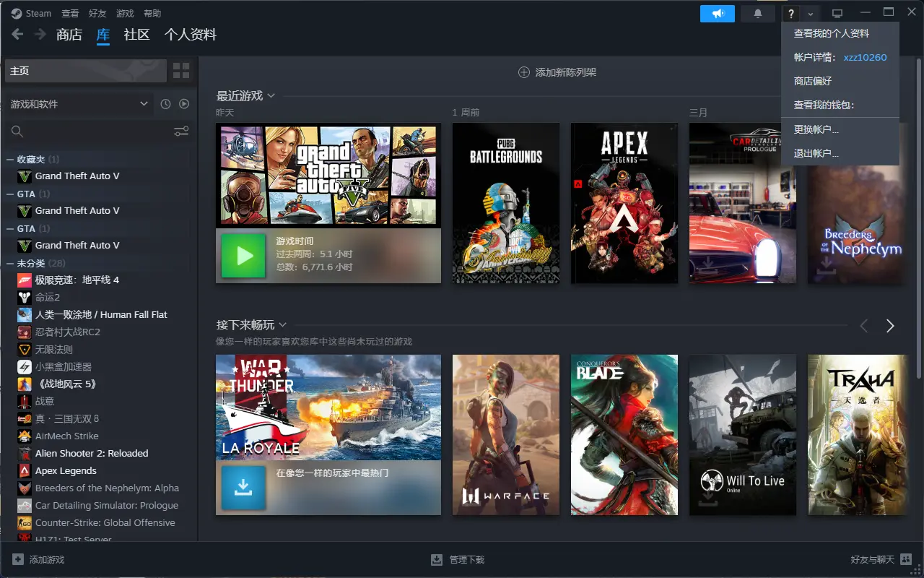Open the 查看 menu
Viewport: 924px width, 578px height.
coord(70,13)
